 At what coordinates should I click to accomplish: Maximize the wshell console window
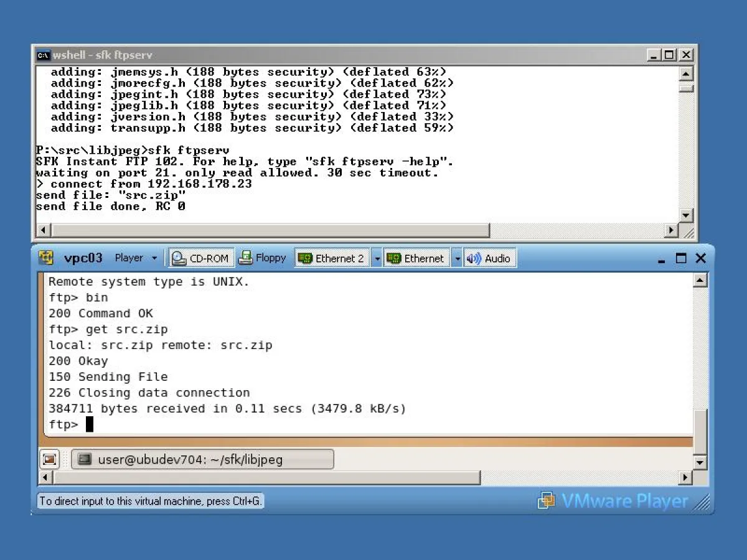tap(669, 55)
